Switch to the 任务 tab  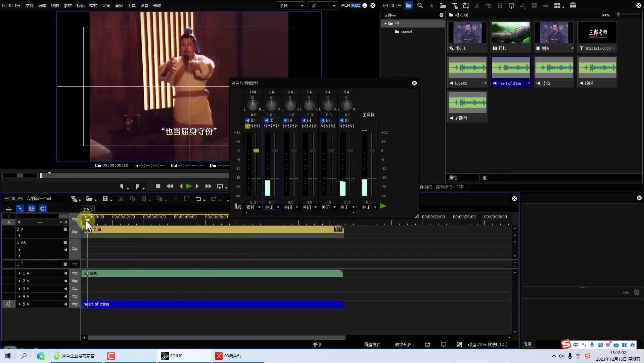(x=460, y=187)
